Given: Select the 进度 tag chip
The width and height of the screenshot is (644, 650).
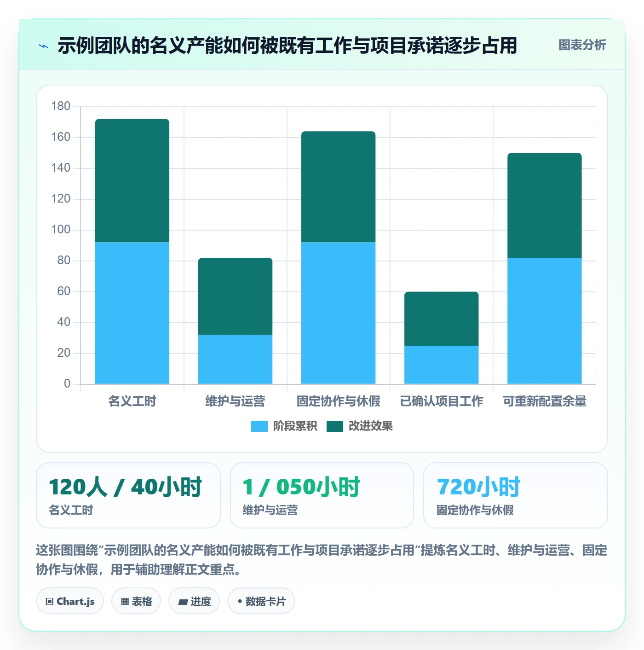Looking at the screenshot, I should point(194,601).
